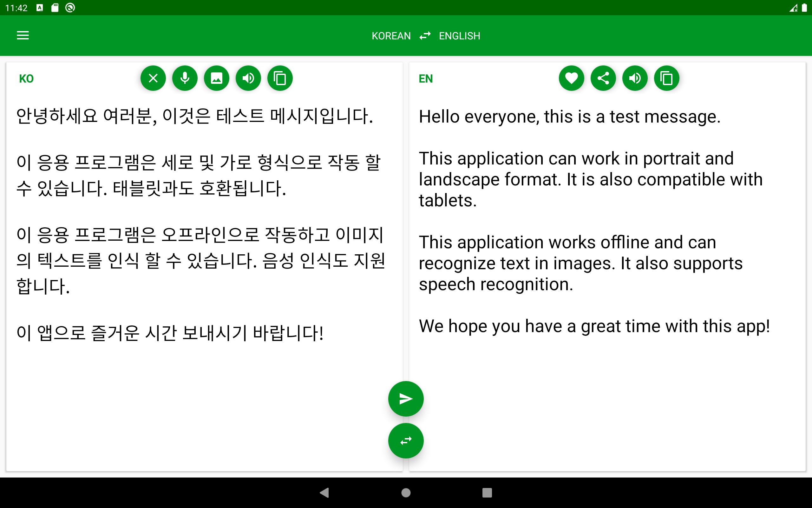The image size is (812, 508).
Task: Tap the battery status icon
Action: click(804, 8)
